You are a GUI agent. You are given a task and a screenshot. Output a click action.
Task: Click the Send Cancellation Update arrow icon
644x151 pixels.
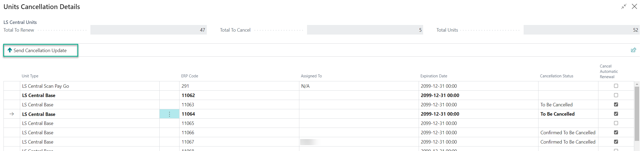click(x=10, y=50)
